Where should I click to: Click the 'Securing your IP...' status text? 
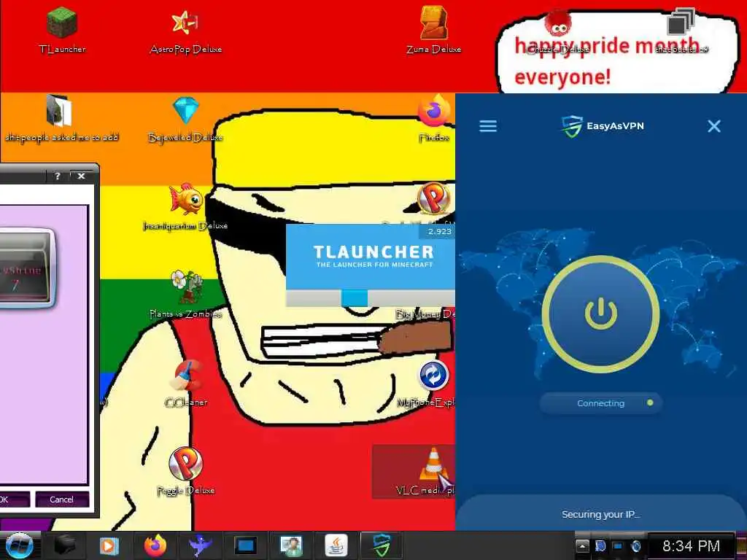pyautogui.click(x=601, y=514)
